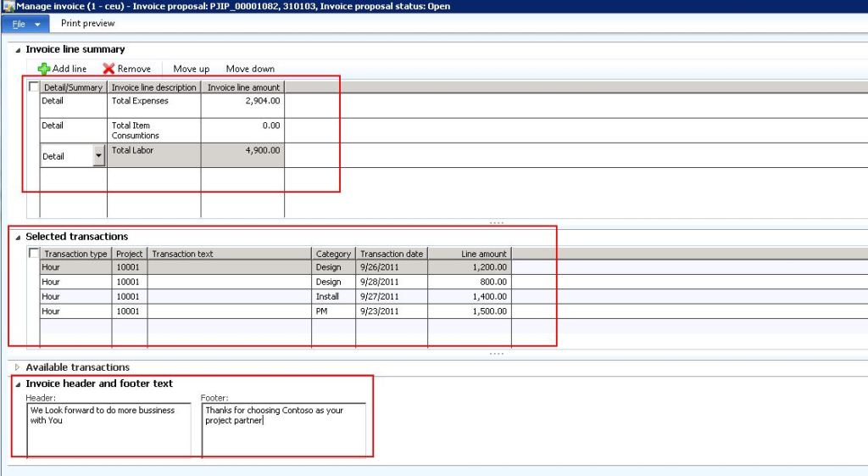Click the Move down button
Image resolution: width=868 pixels, height=476 pixels.
[x=250, y=69]
